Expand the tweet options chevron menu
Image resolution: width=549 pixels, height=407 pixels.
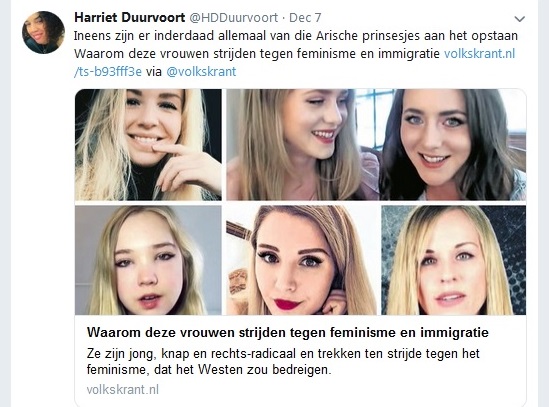tap(519, 19)
